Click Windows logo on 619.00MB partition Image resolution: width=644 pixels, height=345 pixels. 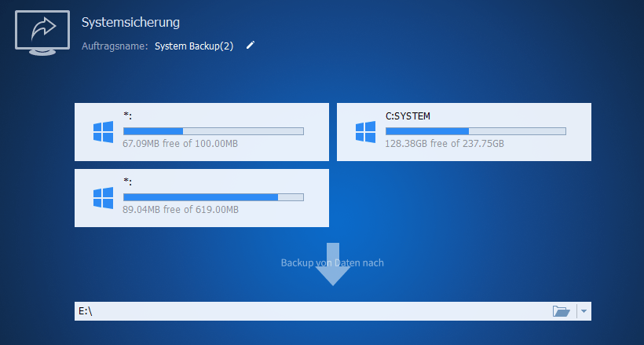click(x=103, y=198)
